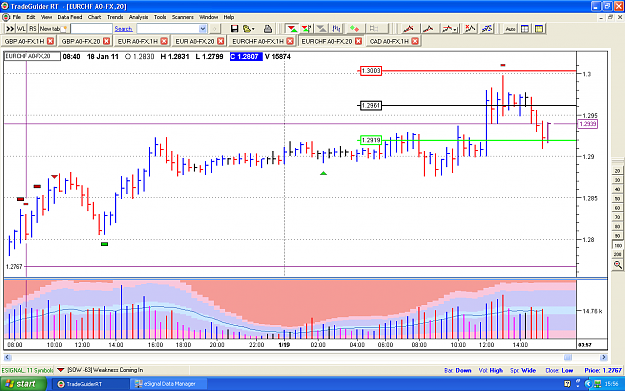Viewport: 625px width, 391px height.
Task: Close the CAD A0-FX,1H tab
Action: pyautogui.click(x=415, y=41)
